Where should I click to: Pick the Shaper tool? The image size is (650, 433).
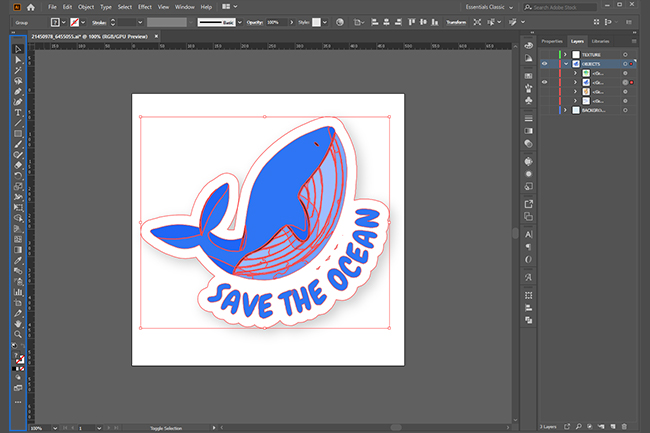tap(18, 155)
